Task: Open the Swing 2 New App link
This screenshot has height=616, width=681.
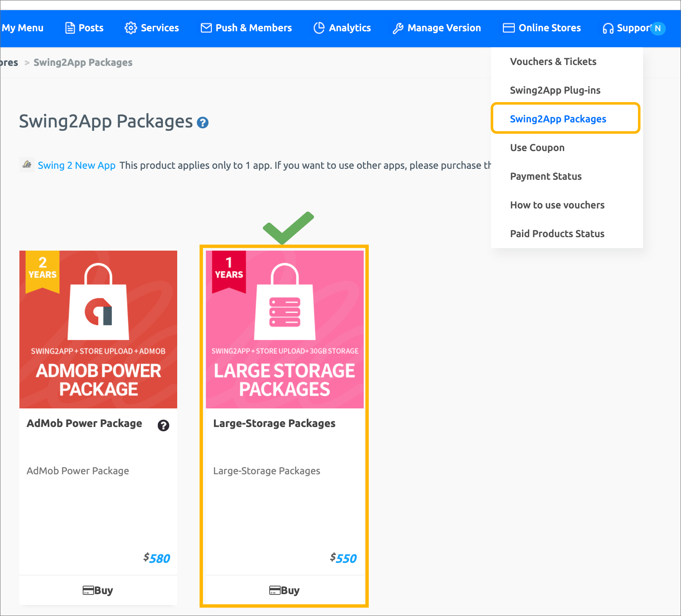Action: click(76, 165)
